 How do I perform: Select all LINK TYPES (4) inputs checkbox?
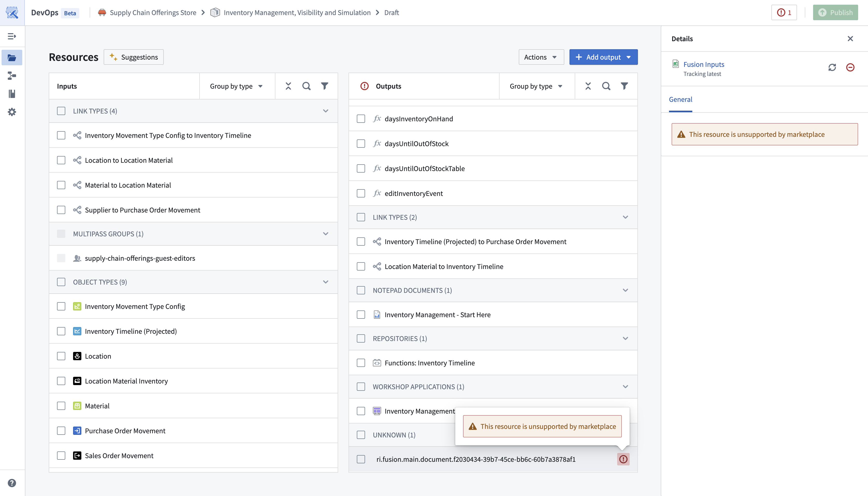tap(61, 111)
